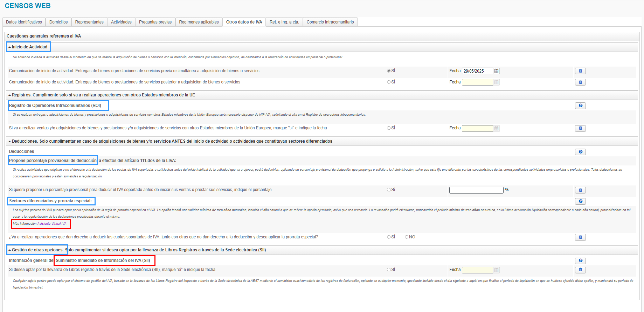Click trash icon on the SII libros registro row
Viewport: 644px width, 312px height.
[x=580, y=270]
